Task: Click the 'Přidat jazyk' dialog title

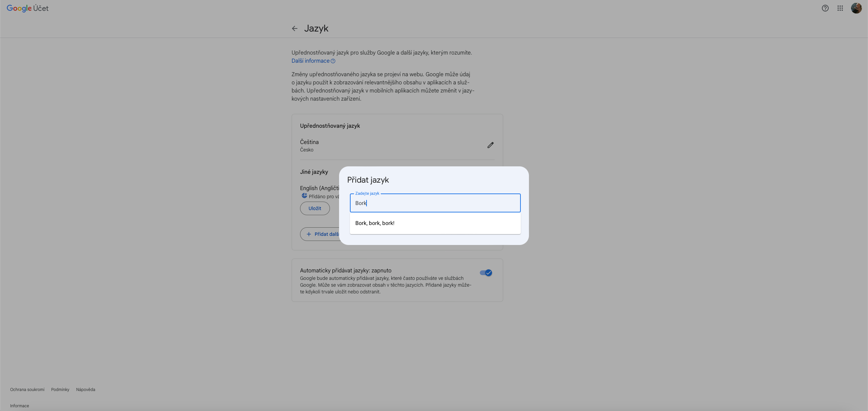Action: tap(368, 180)
